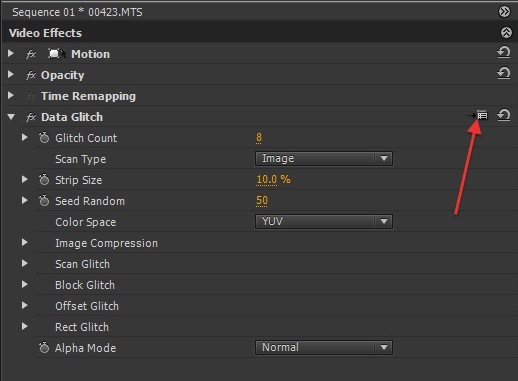
Task: Click the Block Glitch label
Action: click(85, 285)
